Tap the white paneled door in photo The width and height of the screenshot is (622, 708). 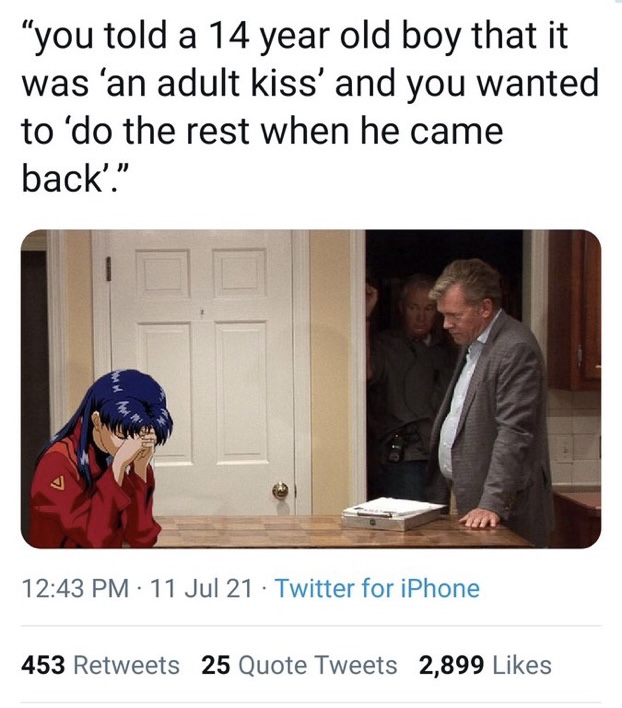tap(201, 370)
